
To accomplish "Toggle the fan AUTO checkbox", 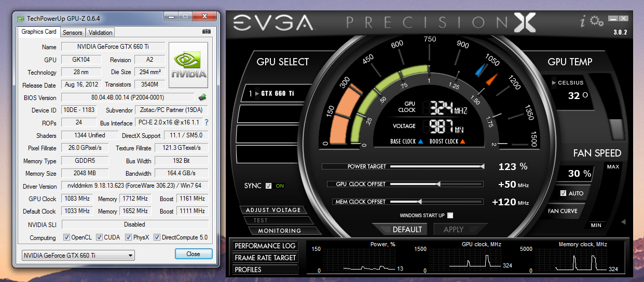I will tap(564, 193).
